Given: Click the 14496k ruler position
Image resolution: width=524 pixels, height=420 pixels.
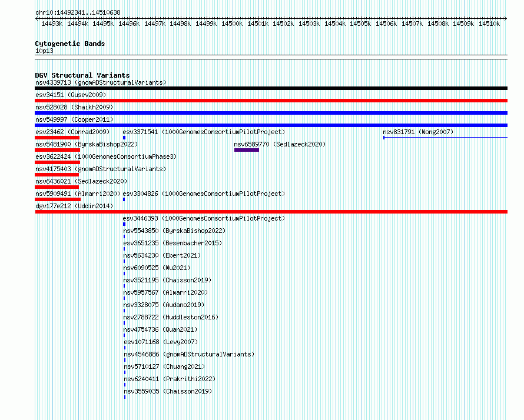Looking at the screenshot, I should pyautogui.click(x=129, y=24).
